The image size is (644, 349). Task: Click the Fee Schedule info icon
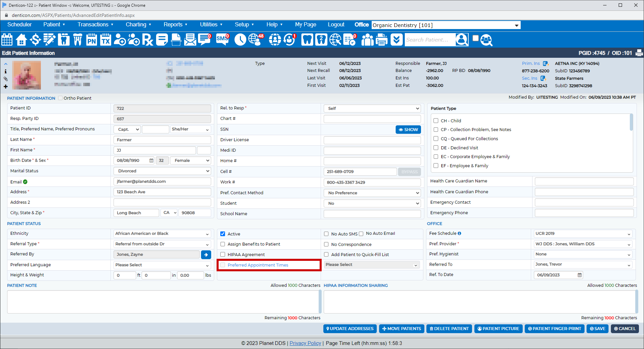[x=459, y=233]
